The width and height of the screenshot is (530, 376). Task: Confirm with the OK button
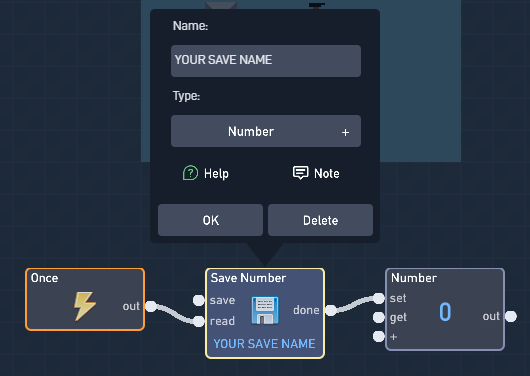210,220
